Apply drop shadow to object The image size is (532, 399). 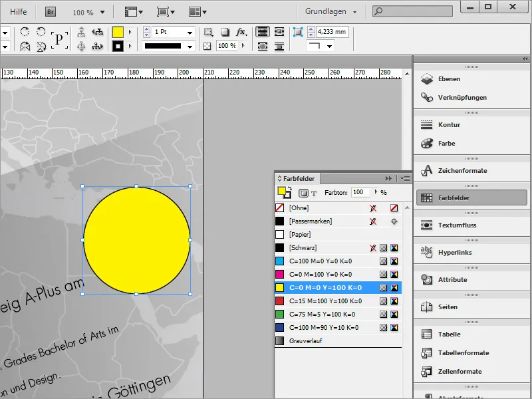pos(225,32)
